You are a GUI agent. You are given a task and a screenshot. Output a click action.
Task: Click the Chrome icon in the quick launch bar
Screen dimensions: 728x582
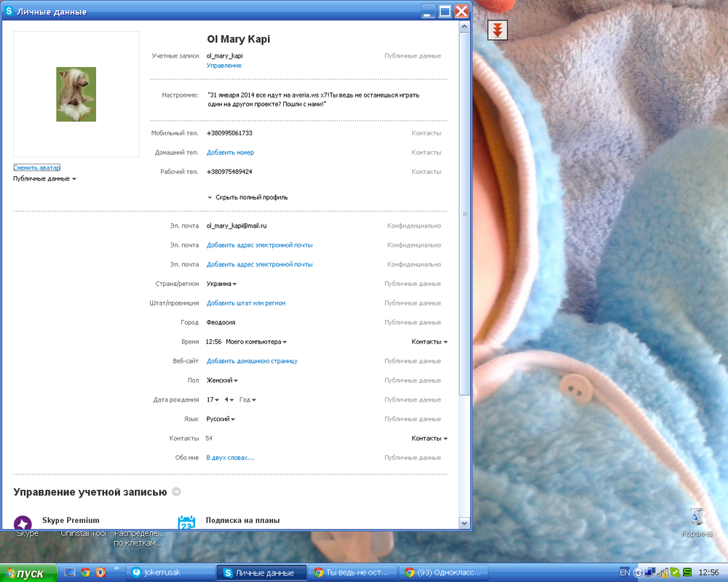pos(85,573)
